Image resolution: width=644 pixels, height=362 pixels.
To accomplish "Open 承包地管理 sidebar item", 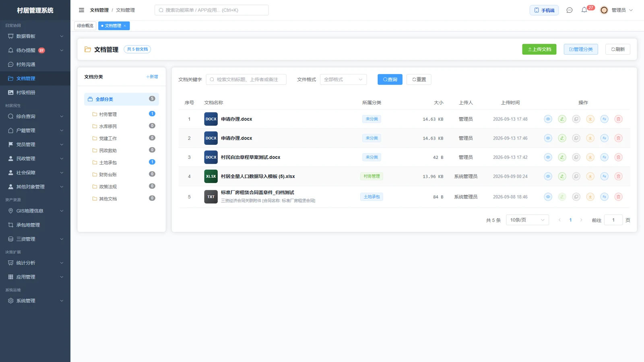I will [35, 225].
